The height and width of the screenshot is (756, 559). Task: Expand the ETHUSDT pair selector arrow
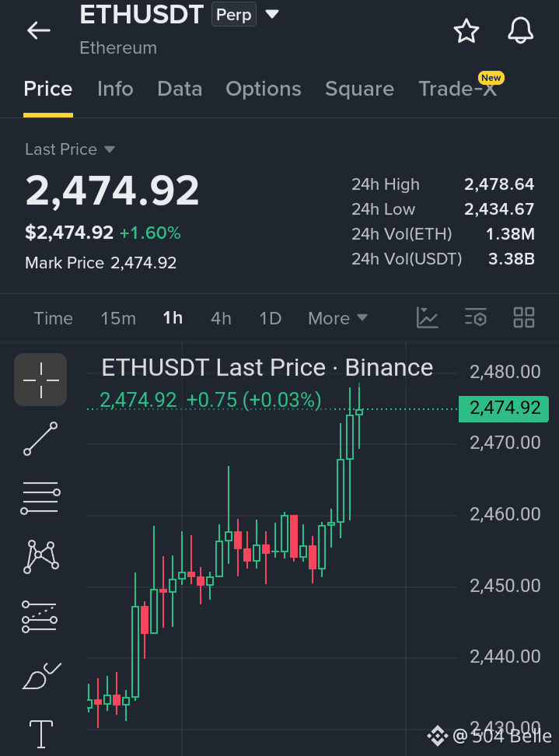272,15
